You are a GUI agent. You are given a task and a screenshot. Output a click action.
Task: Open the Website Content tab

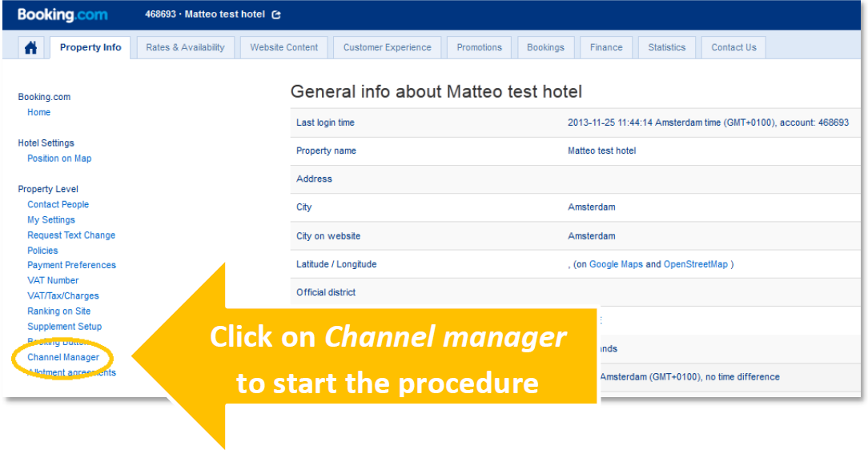pos(284,47)
